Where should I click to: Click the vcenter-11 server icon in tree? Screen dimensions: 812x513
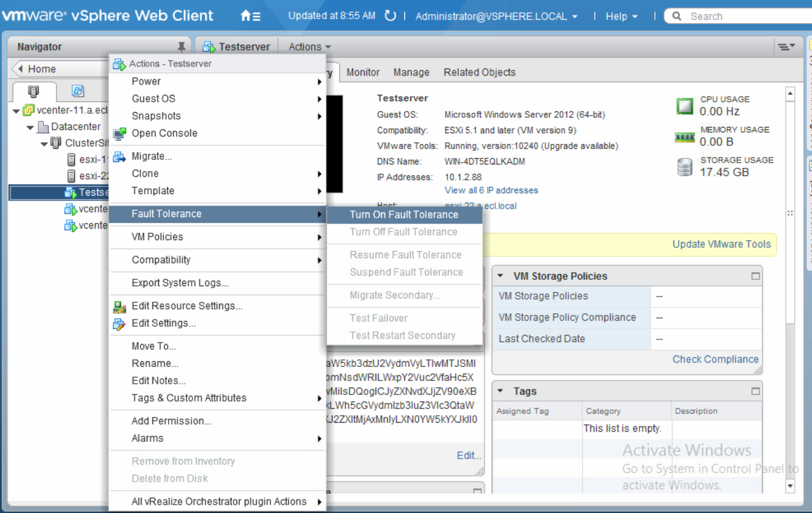(28, 110)
